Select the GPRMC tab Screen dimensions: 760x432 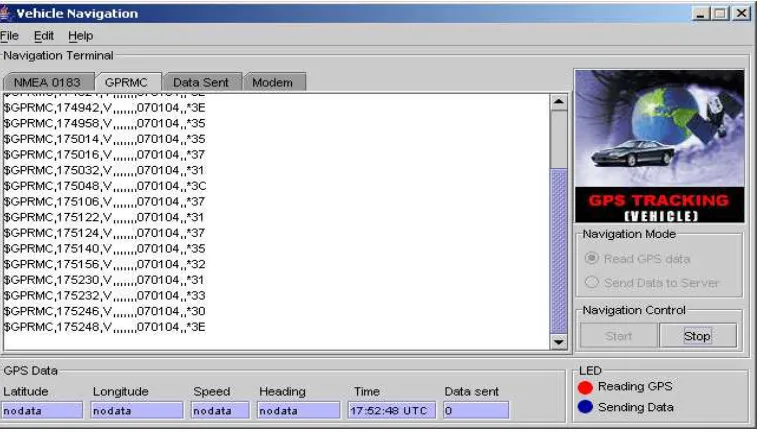point(126,82)
